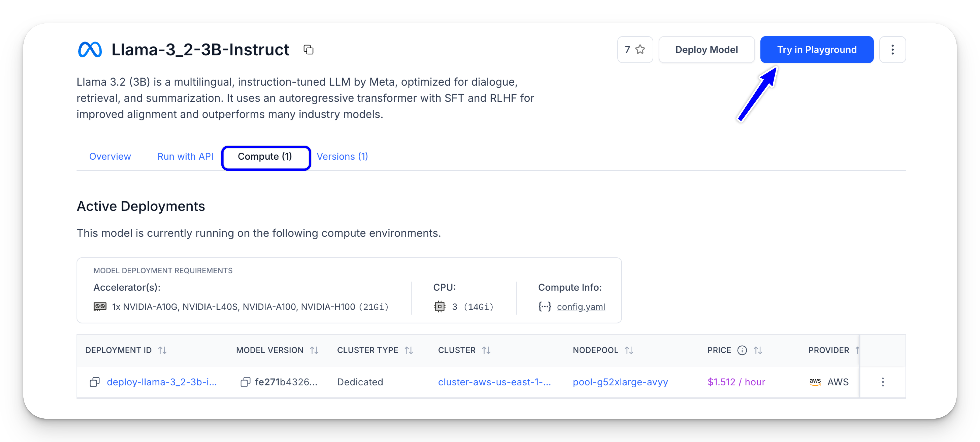Open the pool-g52xlarge-avyy nodepool link

620,382
